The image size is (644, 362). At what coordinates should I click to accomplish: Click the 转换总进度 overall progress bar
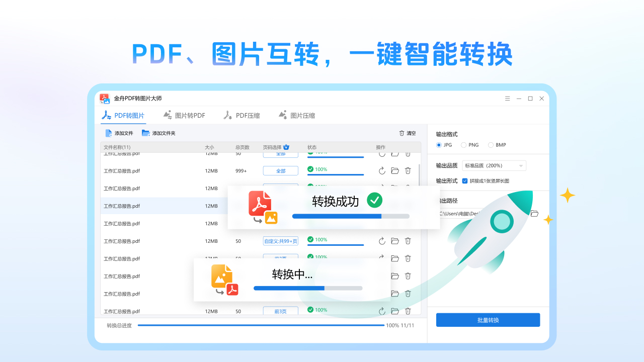pos(262,325)
